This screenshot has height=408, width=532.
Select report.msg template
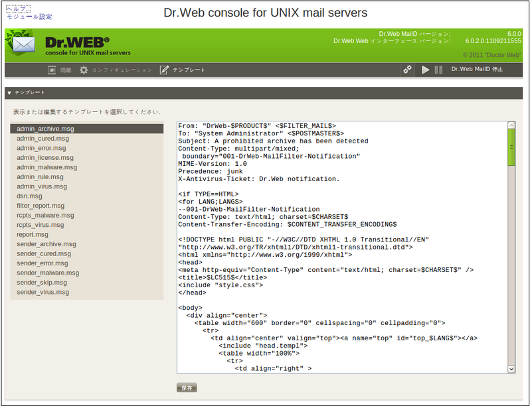click(87, 234)
